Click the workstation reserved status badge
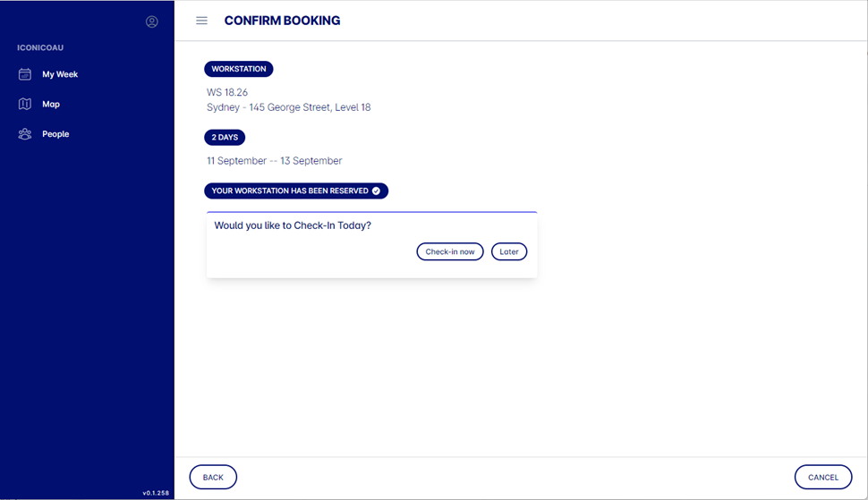This screenshot has width=868, height=500. point(296,191)
